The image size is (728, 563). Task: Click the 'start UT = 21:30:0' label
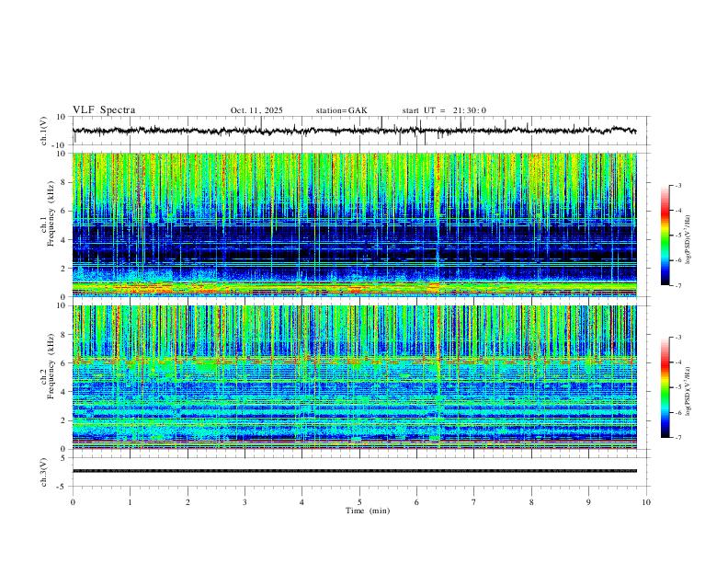tap(444, 110)
